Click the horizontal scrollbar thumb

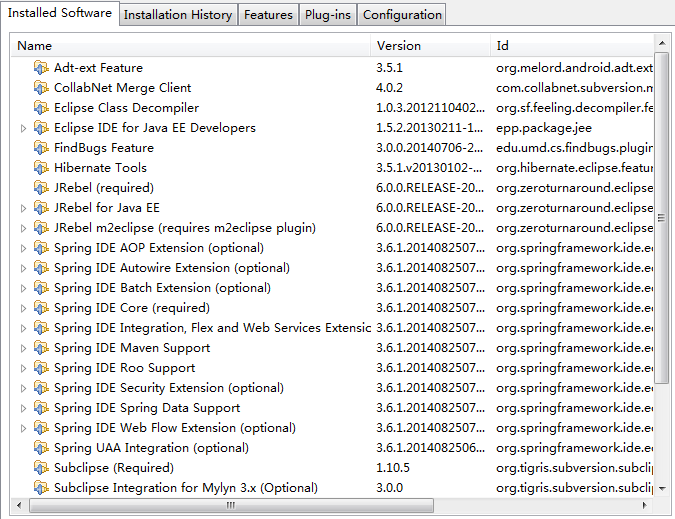(231, 505)
